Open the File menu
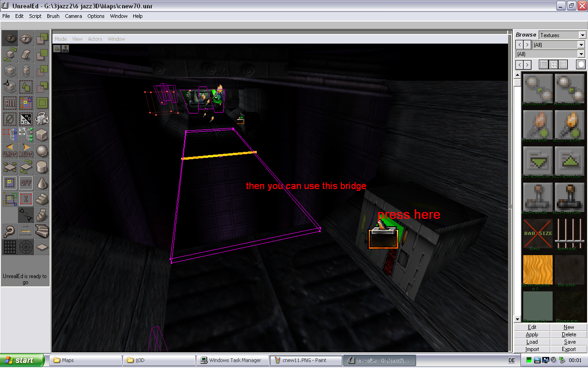The image size is (588, 368). 6,16
